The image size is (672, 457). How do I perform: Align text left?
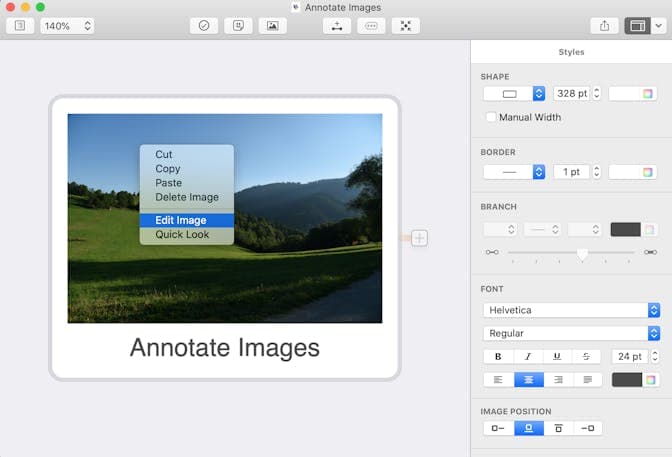tap(498, 380)
